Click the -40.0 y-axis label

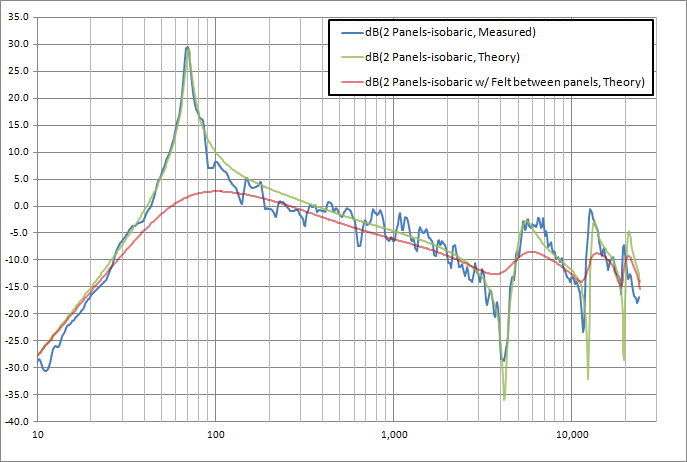[17, 421]
